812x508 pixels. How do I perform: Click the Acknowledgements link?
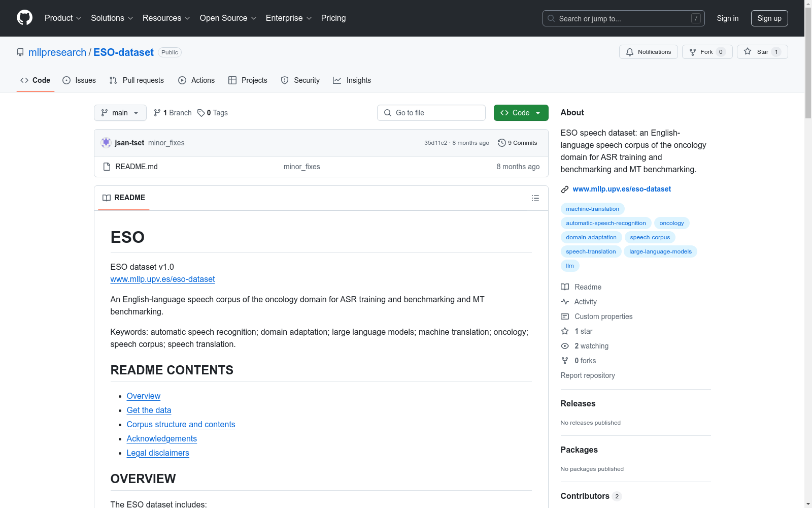(162, 439)
